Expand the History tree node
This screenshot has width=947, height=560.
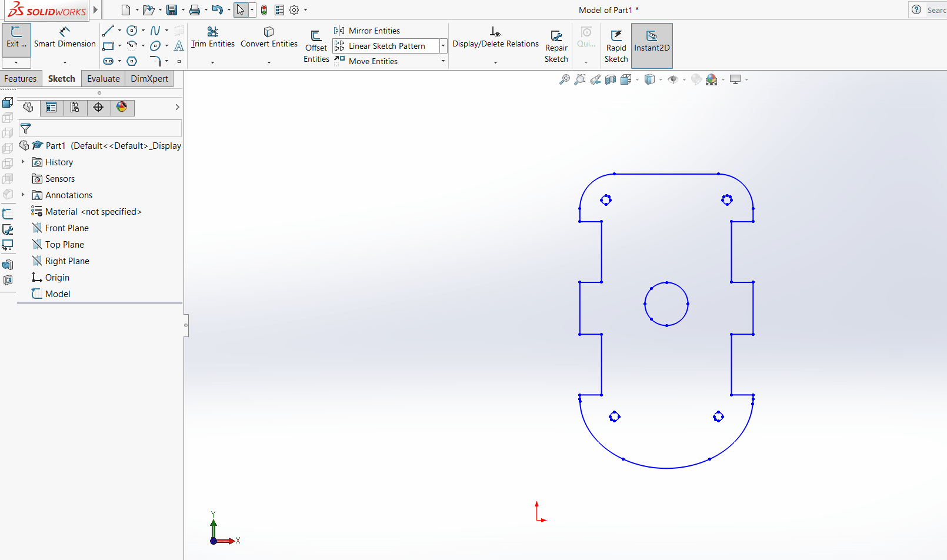pos(23,162)
